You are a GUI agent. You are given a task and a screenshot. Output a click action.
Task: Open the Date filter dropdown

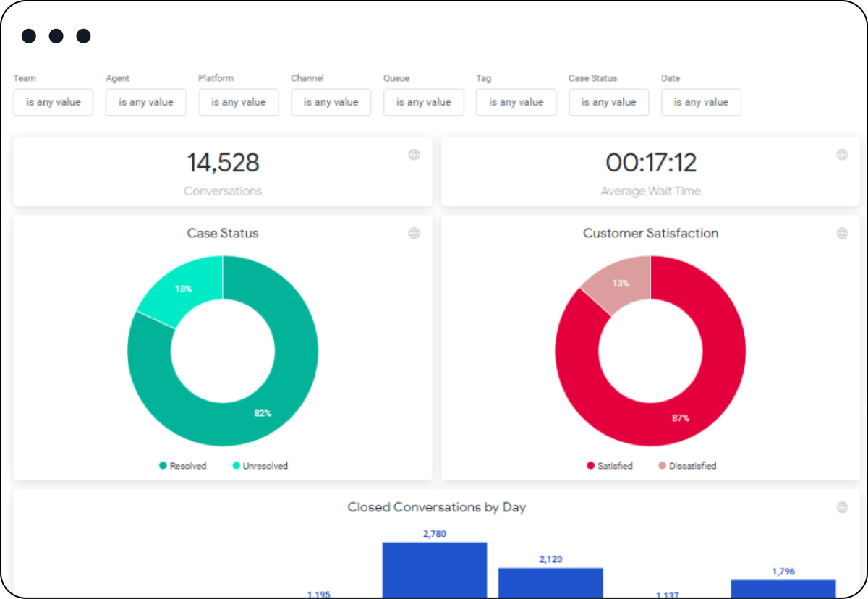pyautogui.click(x=701, y=102)
